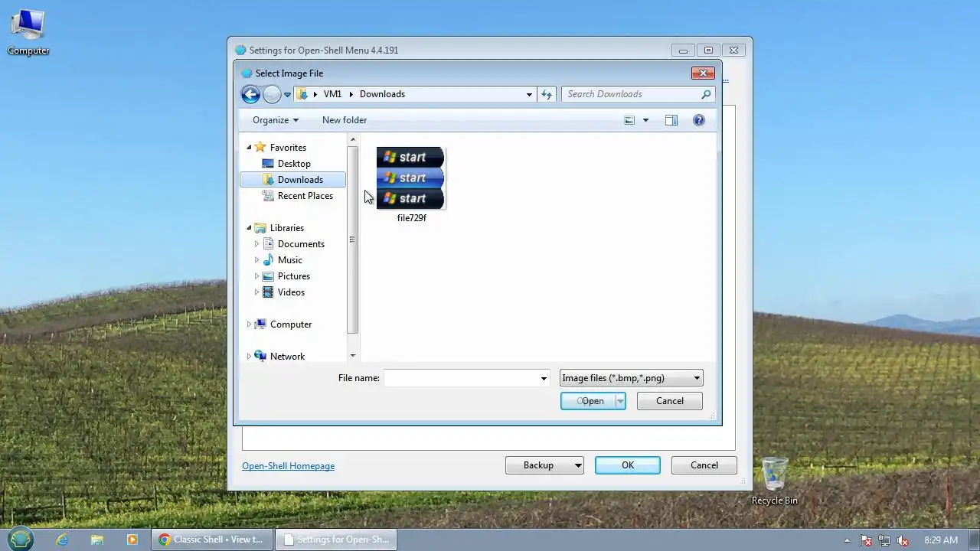
Task: Change view with the views icon
Action: (x=629, y=120)
